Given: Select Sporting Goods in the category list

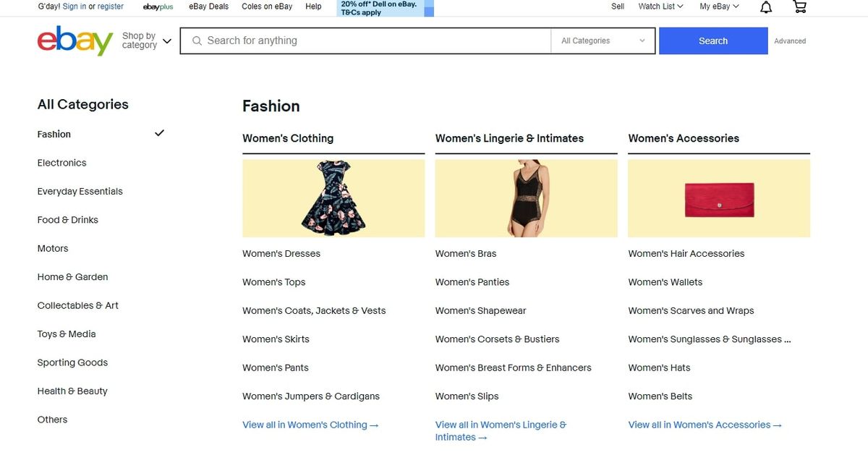Looking at the screenshot, I should [x=72, y=362].
